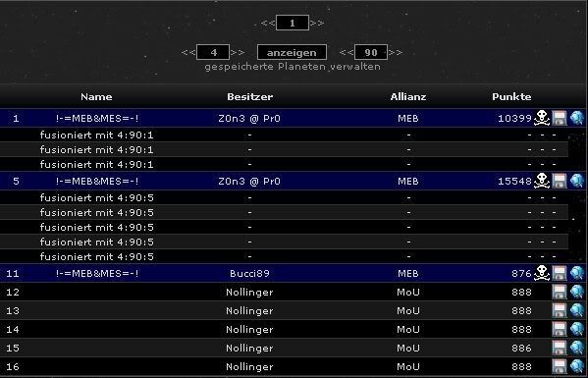Click last 'fusioniert mit 4:90:5' entry
This screenshot has width=588, height=378.
[x=97, y=256]
